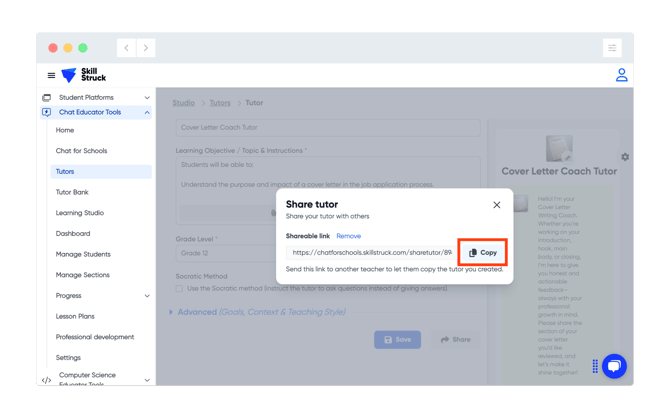Close the Share tutor dialog
Image resolution: width=670 pixels, height=418 pixels.
click(497, 205)
